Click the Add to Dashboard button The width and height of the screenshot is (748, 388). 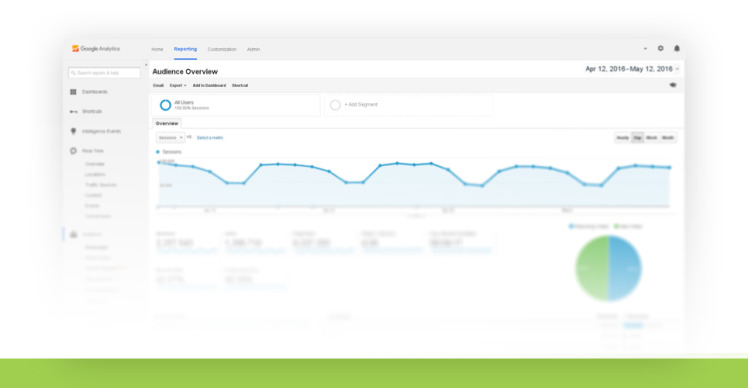click(x=209, y=85)
